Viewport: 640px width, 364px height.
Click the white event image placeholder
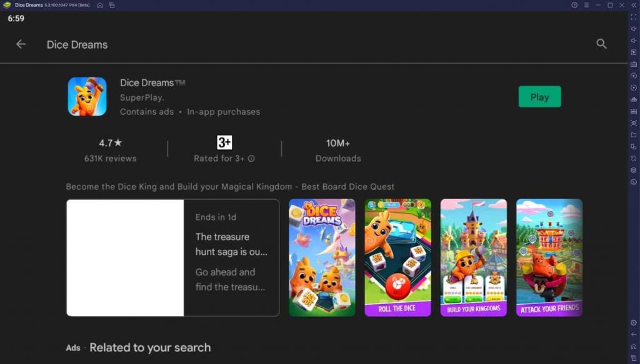pyautogui.click(x=125, y=258)
